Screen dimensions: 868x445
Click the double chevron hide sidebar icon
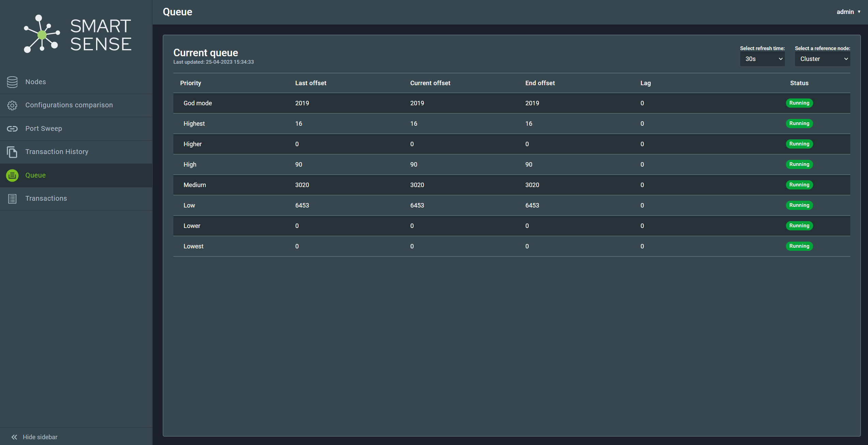[14, 437]
